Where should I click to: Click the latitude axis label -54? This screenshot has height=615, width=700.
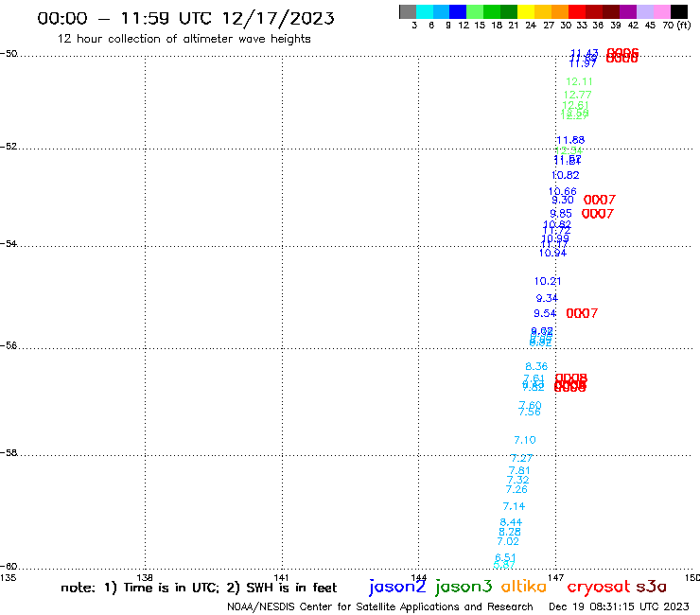click(x=9, y=244)
